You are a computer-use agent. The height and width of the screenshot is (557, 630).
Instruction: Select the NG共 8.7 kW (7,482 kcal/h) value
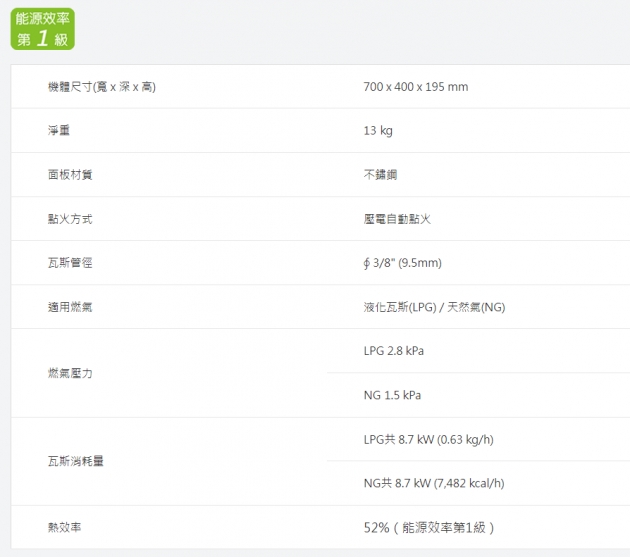(x=433, y=483)
